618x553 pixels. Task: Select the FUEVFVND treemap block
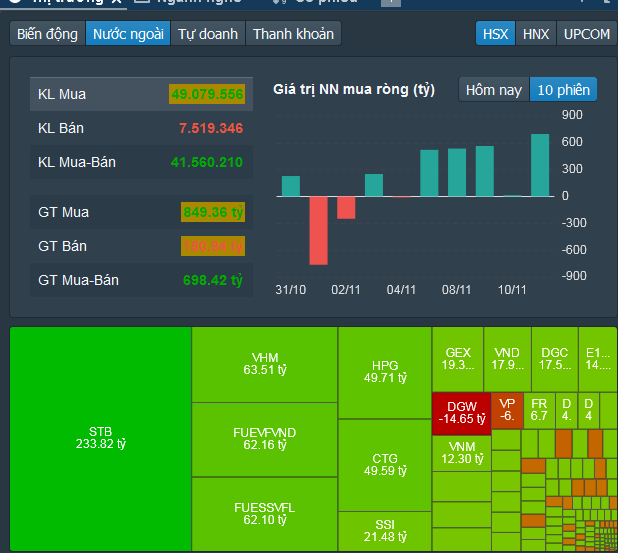tap(264, 439)
